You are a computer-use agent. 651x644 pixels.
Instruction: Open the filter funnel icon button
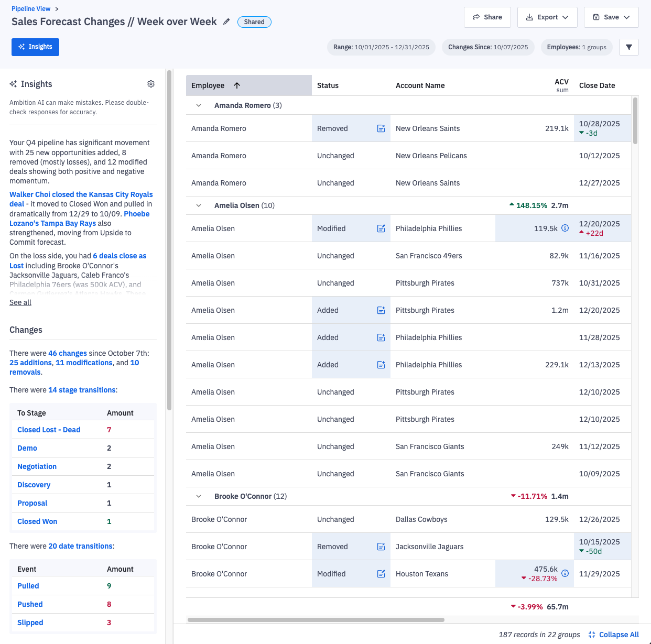pyautogui.click(x=629, y=47)
